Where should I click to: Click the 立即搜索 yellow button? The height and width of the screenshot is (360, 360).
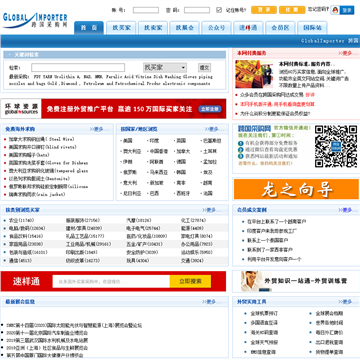click(190, 281)
